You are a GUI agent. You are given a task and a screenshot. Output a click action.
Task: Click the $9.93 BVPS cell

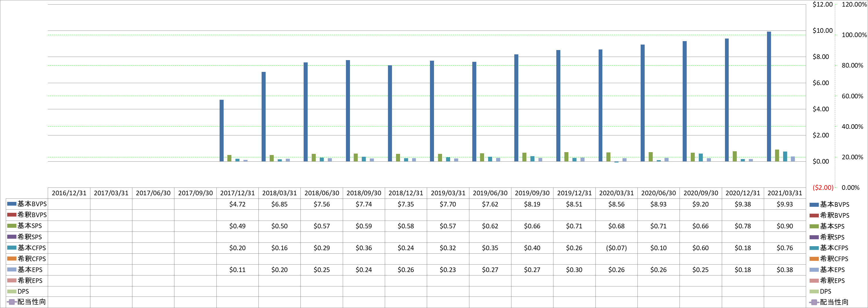click(785, 204)
